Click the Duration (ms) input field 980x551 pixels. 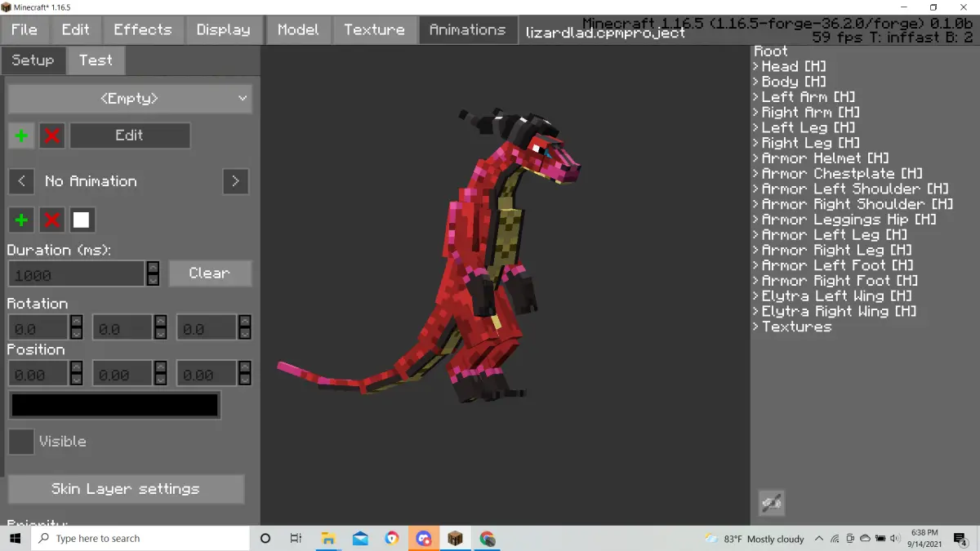tap(77, 274)
